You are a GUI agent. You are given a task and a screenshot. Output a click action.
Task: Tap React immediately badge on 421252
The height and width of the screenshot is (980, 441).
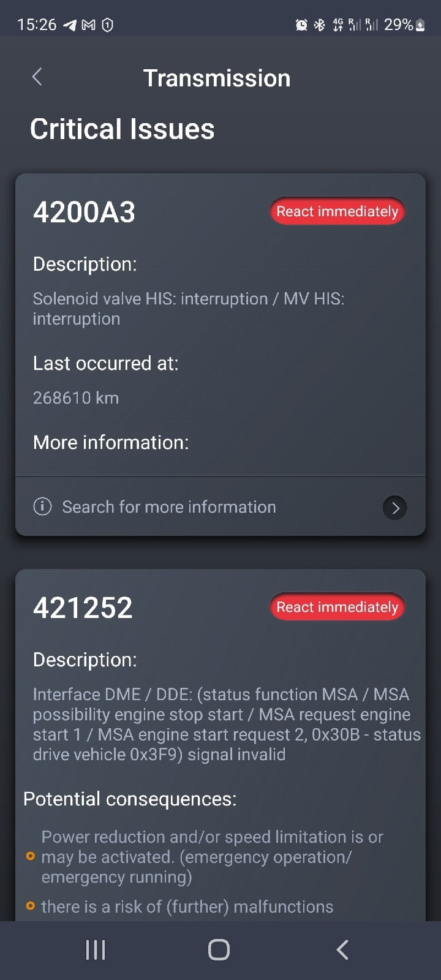coord(337,607)
